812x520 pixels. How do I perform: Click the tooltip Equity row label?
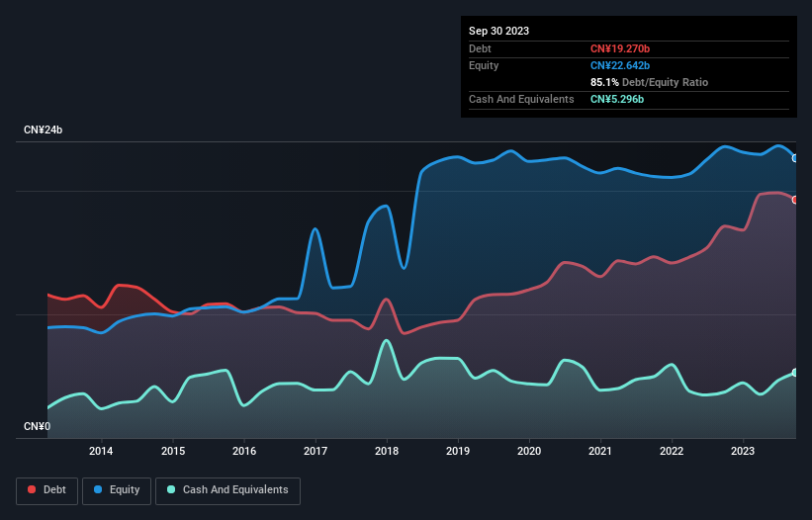[x=484, y=65]
